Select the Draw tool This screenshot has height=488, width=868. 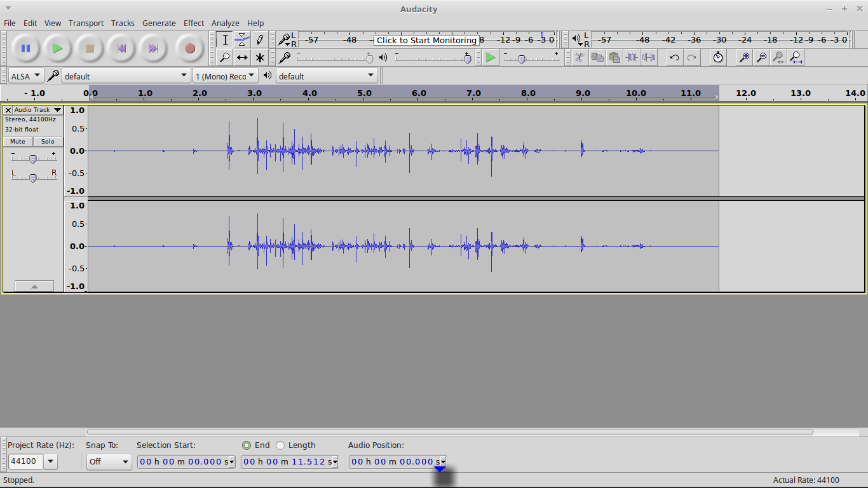tap(260, 39)
